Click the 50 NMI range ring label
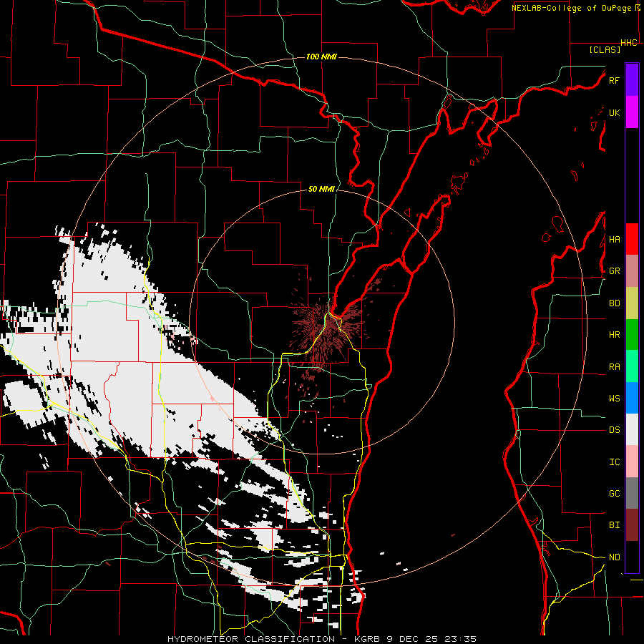This screenshot has width=644, height=644. (x=321, y=190)
